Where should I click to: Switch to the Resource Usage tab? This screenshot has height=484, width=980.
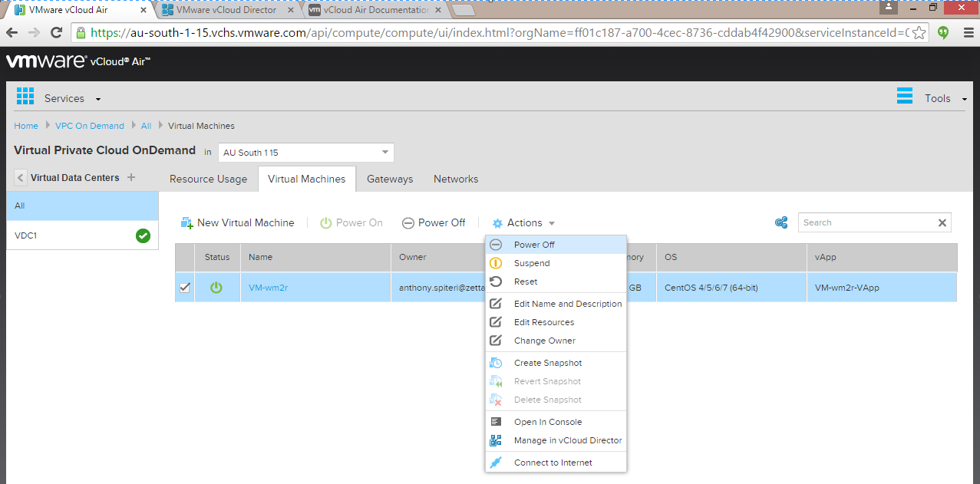point(209,179)
